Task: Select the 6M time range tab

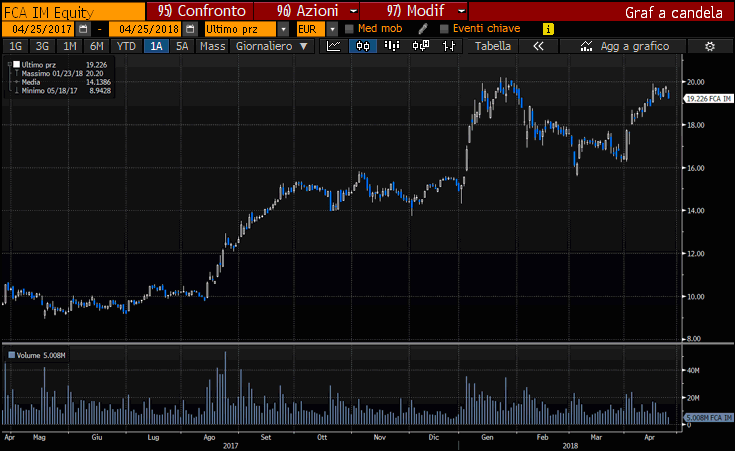Action: pyautogui.click(x=97, y=46)
